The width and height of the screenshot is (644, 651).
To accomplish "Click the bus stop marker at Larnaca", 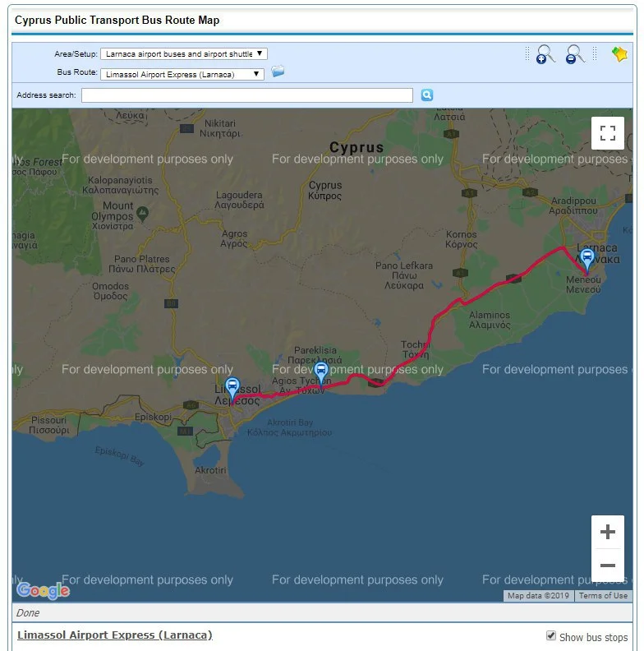I will [586, 258].
